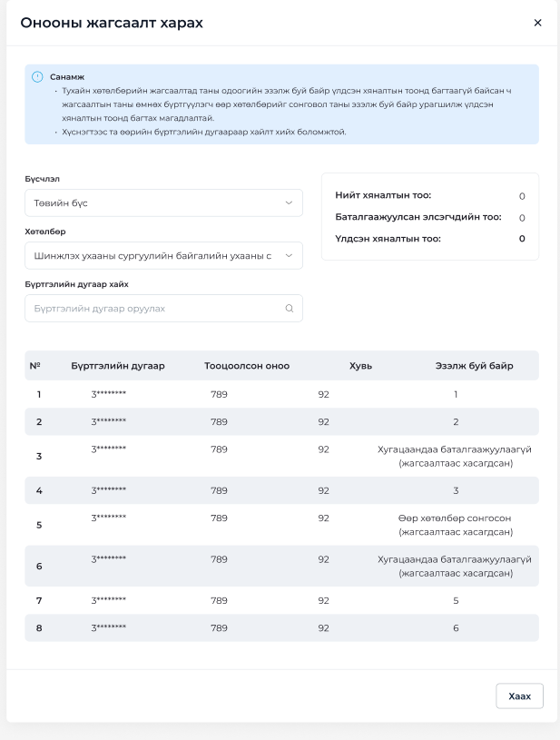Select row 3 with Хугацаандаа баталгаажуулаагүй status
This screenshot has height=740, width=560.
tap(281, 456)
